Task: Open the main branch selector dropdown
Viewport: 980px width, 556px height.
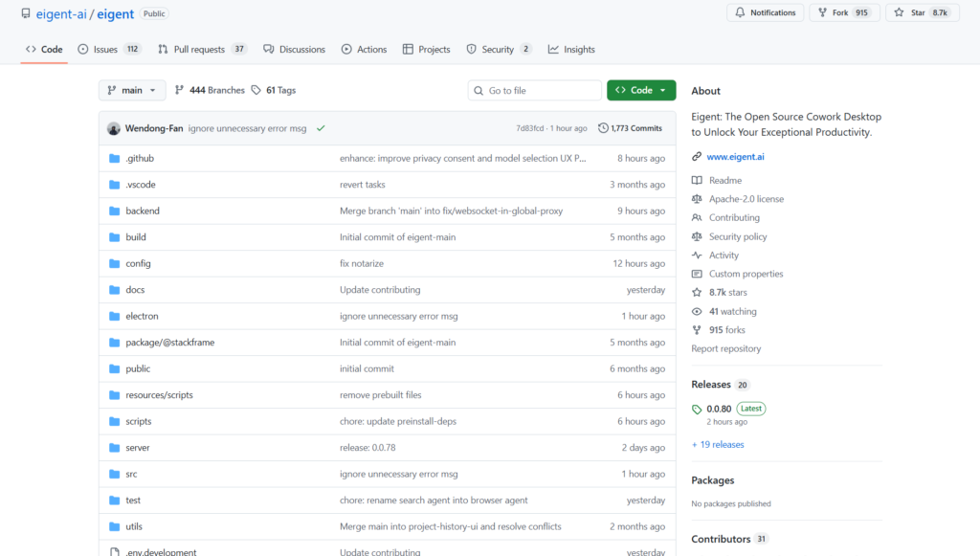Action: (132, 90)
